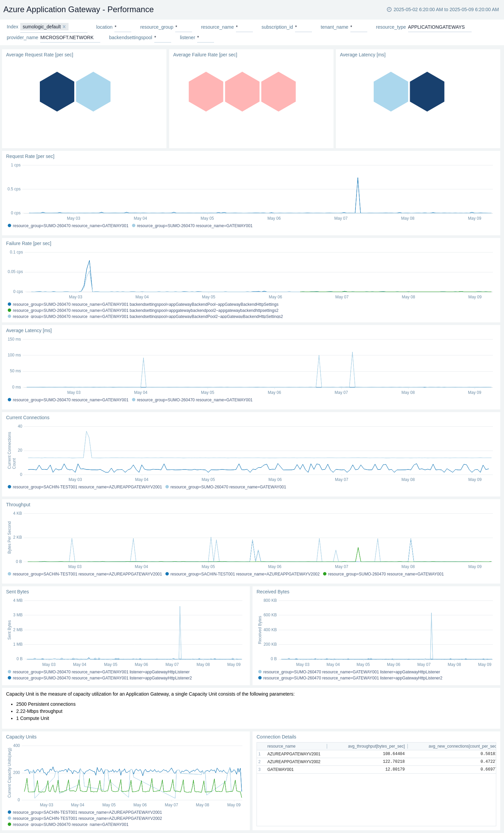Toggle appGatewayHttpListener legend in Sent Bytes
Viewport: 504px width, 833px height.
pyautogui.click(x=99, y=672)
